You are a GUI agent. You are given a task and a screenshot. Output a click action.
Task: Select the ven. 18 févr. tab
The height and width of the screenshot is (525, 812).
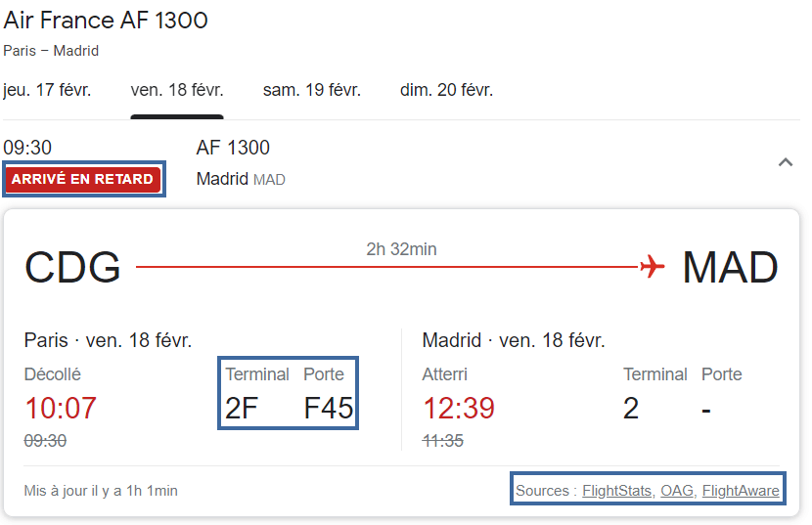pyautogui.click(x=177, y=90)
